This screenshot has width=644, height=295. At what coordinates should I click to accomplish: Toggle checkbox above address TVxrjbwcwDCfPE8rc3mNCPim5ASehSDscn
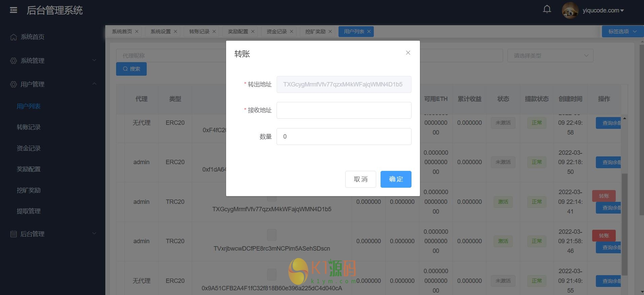[272, 235]
